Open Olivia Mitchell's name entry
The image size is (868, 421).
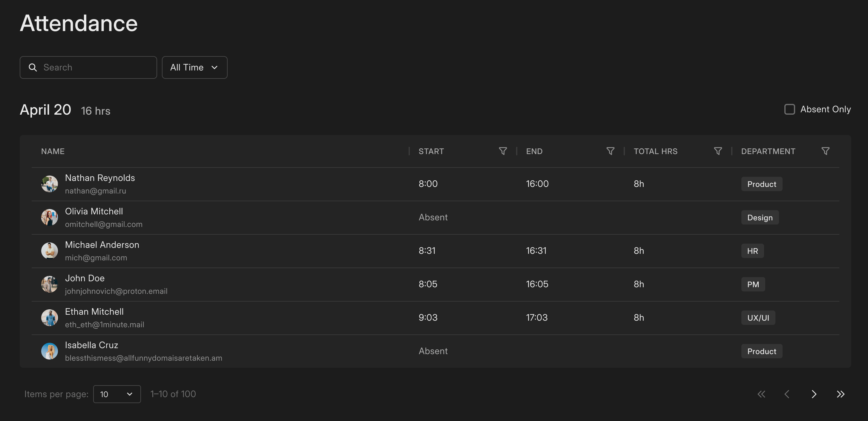coord(94,211)
